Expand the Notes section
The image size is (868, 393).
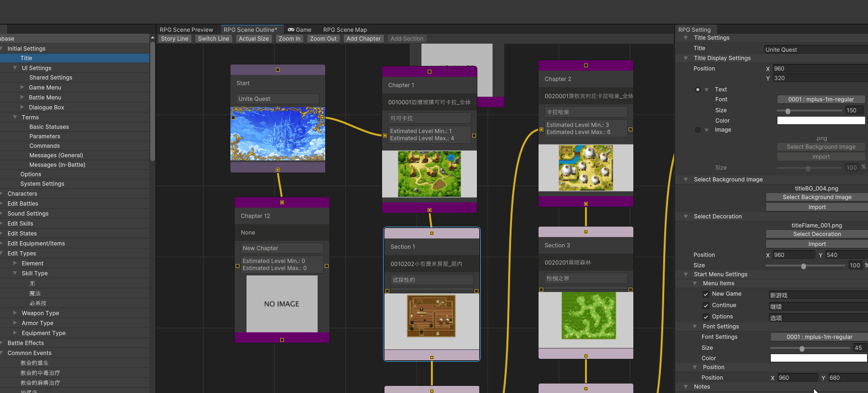(685, 387)
